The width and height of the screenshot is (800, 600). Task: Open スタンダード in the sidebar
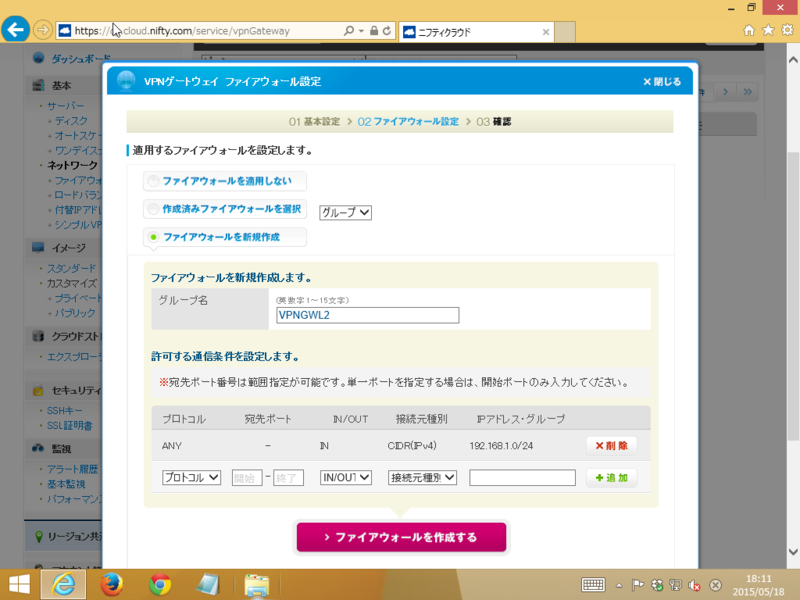[x=71, y=268]
